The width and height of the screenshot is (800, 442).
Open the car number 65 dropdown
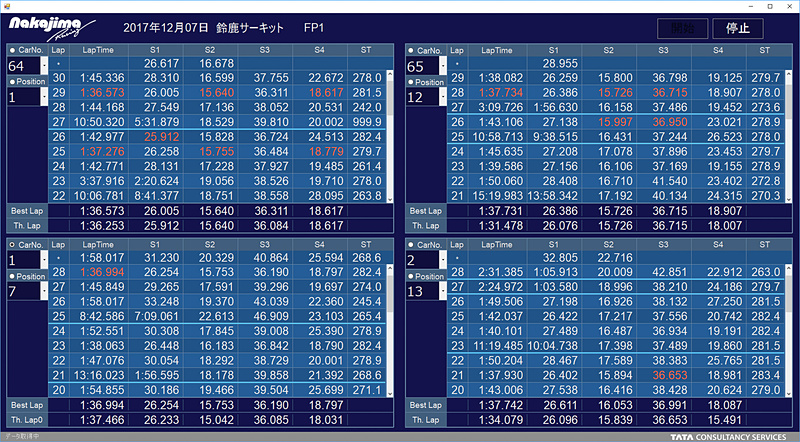click(x=443, y=66)
